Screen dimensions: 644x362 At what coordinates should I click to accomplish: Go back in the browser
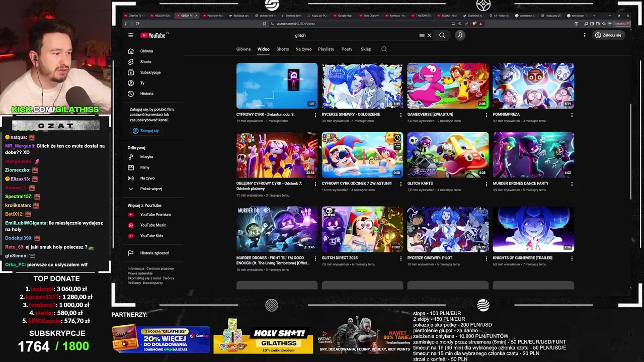tap(126, 24)
